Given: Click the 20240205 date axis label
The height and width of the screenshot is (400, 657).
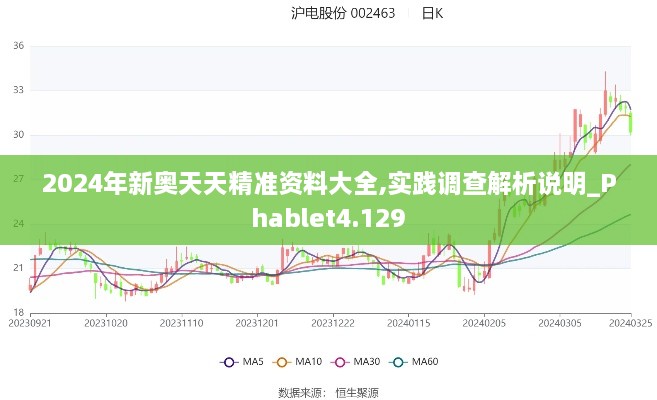Looking at the screenshot, I should pyautogui.click(x=484, y=323).
